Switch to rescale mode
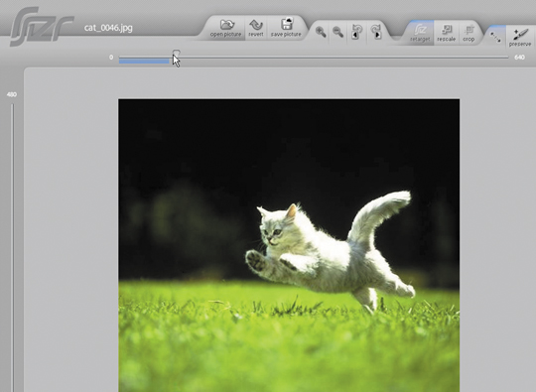 point(446,33)
